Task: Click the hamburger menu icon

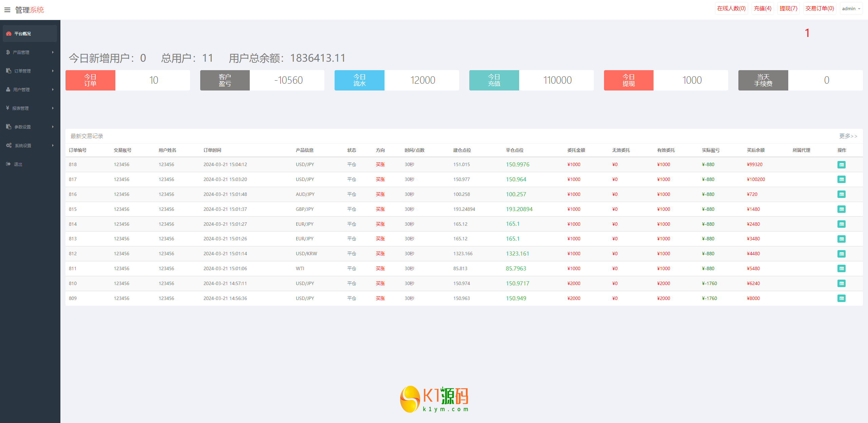Action: (x=7, y=10)
